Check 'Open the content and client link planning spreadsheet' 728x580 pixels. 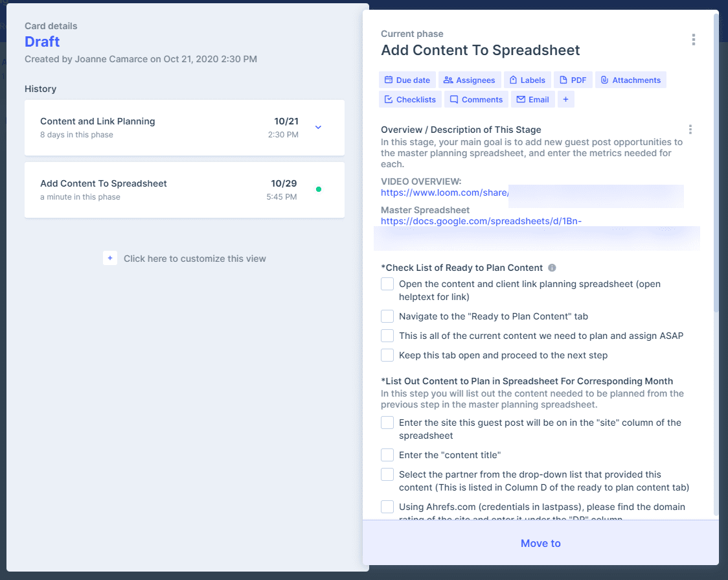(x=387, y=284)
